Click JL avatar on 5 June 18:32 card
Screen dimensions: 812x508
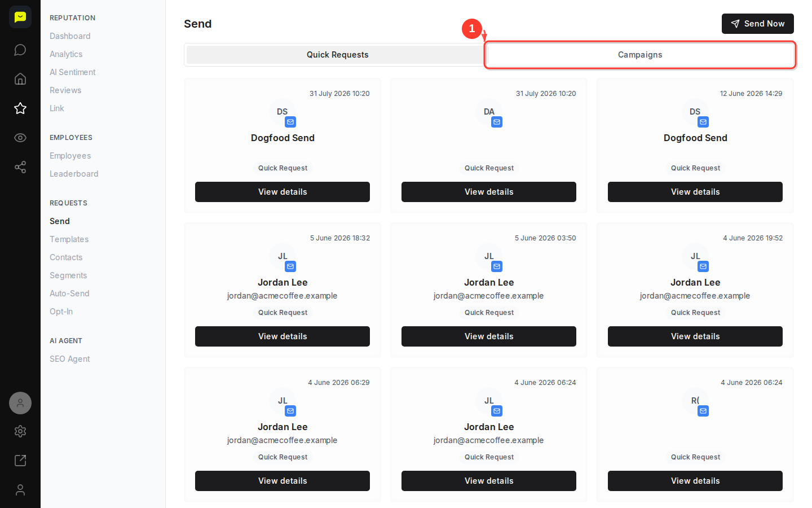(283, 256)
